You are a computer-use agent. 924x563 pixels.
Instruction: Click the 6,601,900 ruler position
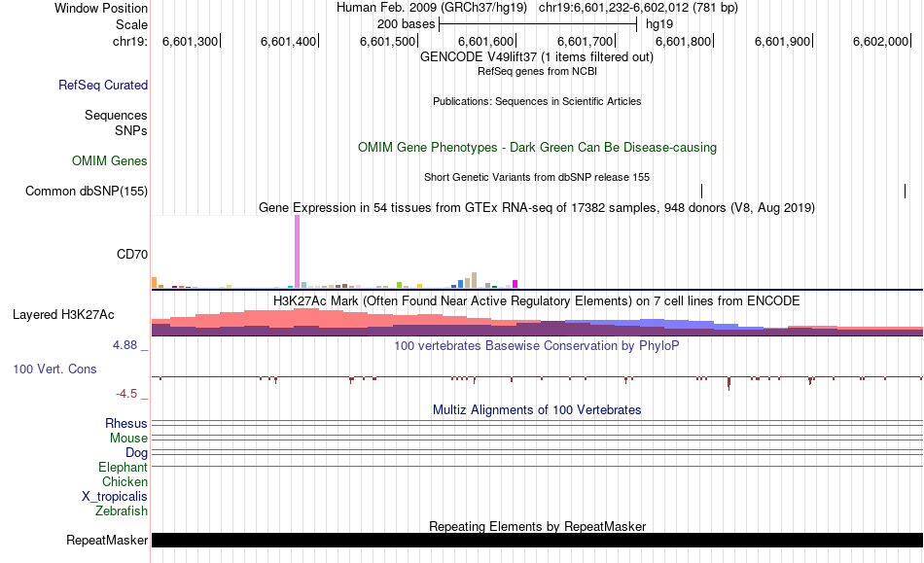[x=783, y=41]
